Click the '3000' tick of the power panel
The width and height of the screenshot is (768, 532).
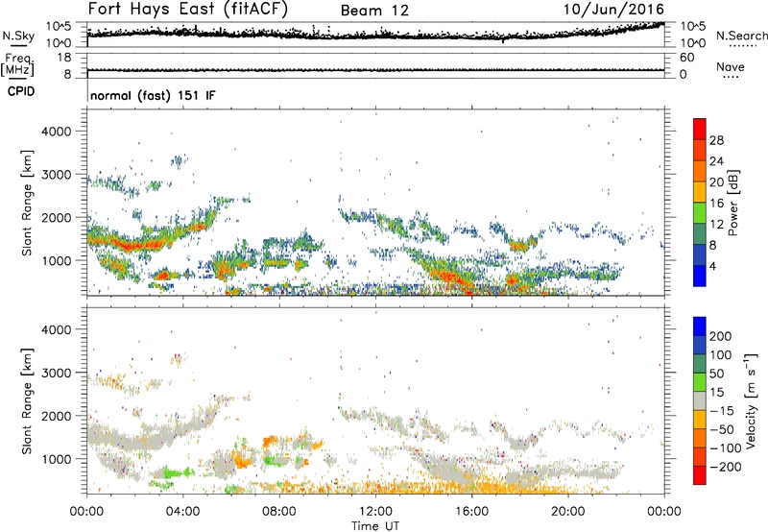click(x=57, y=175)
